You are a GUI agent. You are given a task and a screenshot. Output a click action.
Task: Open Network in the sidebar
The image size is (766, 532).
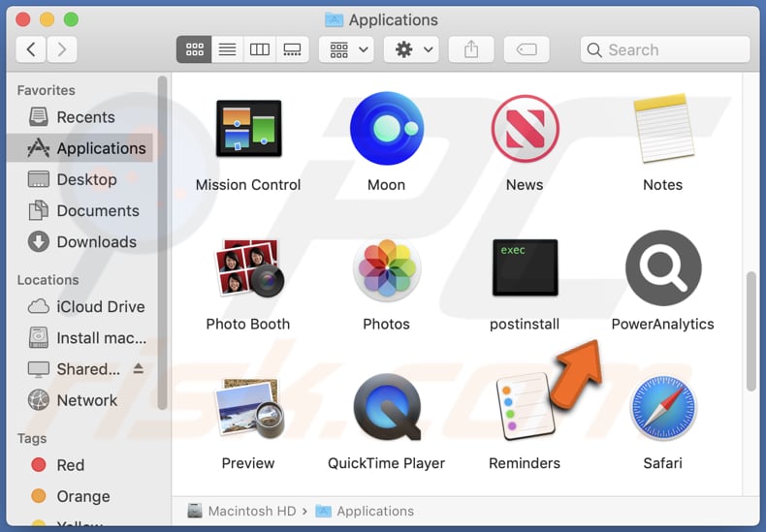pos(80,400)
